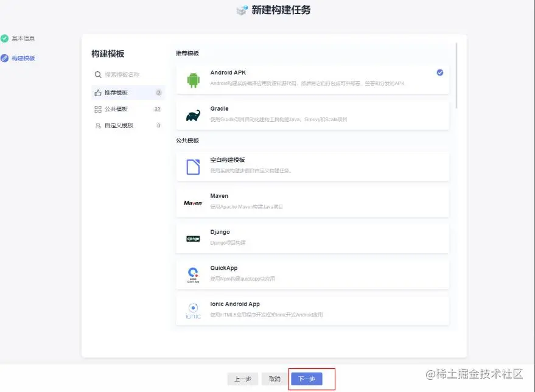Click the Ionic Android App description text
The height and width of the screenshot is (392, 535).
click(x=267, y=315)
